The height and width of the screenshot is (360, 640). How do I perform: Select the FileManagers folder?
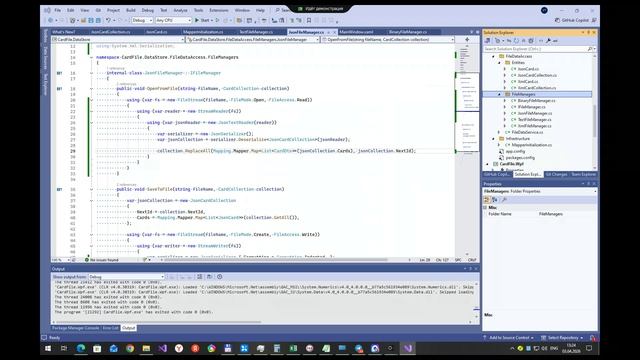[x=523, y=94]
